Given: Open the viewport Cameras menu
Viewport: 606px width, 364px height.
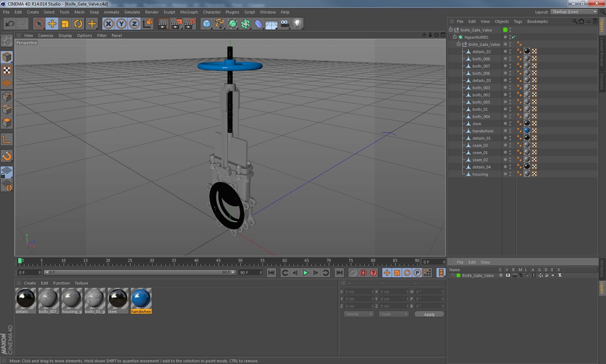Looking at the screenshot, I should (x=46, y=35).
